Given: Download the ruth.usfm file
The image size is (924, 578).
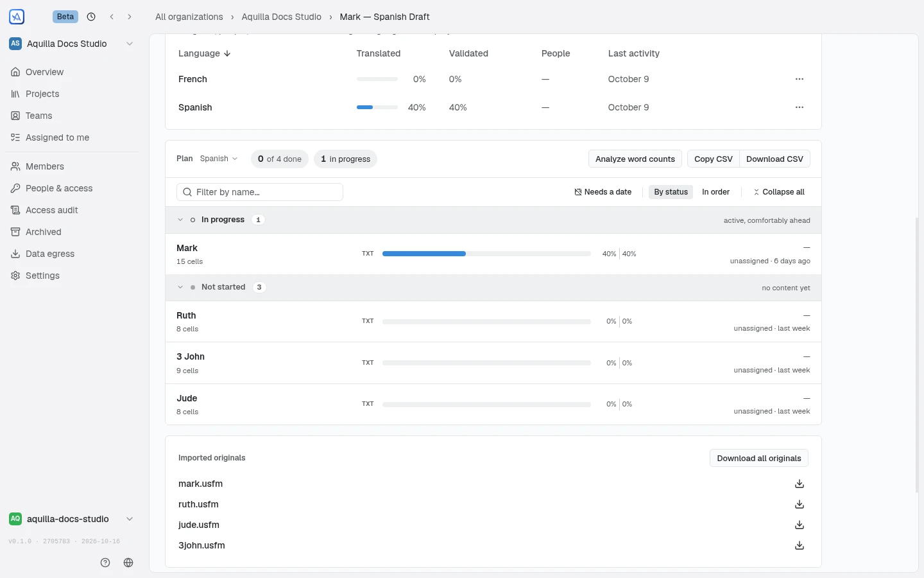Looking at the screenshot, I should (800, 504).
